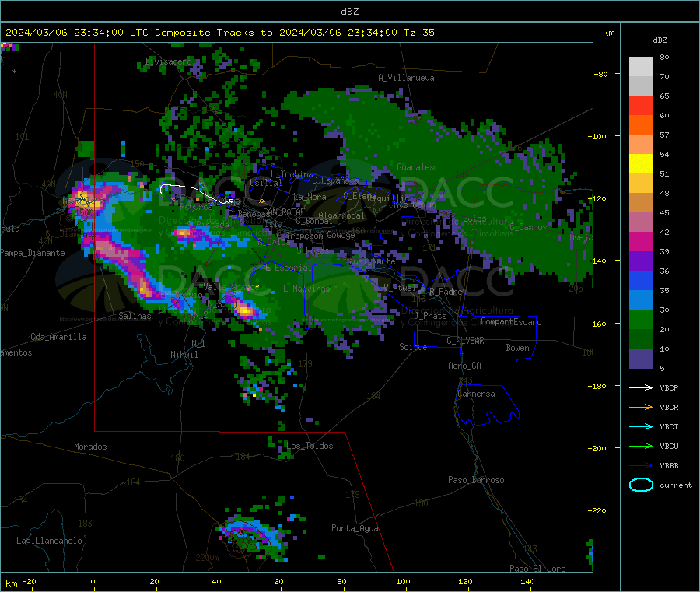
Task: Click the 'L_Malvinas' map label
Action: (306, 289)
